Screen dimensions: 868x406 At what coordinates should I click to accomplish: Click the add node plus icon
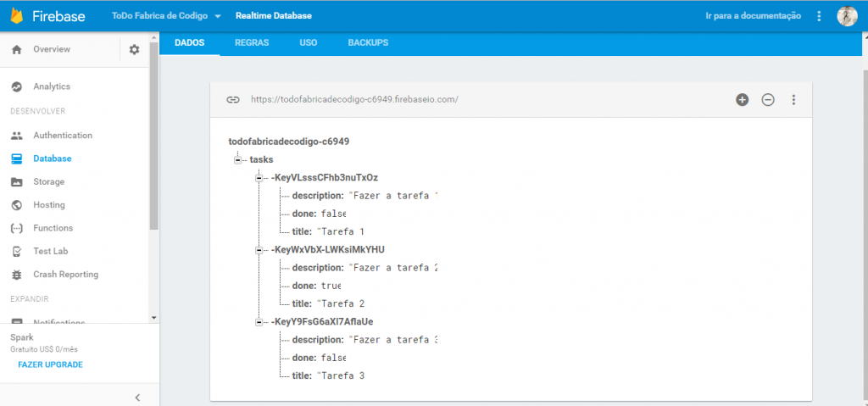(742, 100)
